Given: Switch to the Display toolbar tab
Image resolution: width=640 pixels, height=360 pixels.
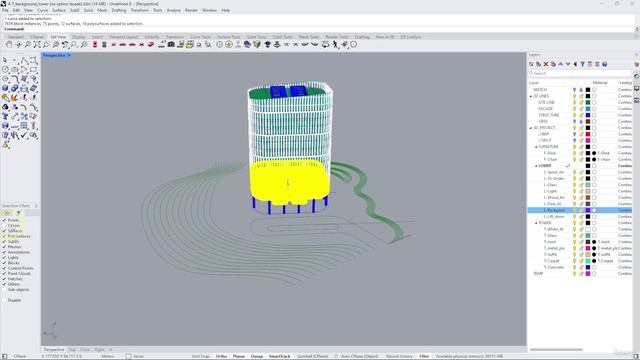Looking at the screenshot, I should tap(78, 37).
